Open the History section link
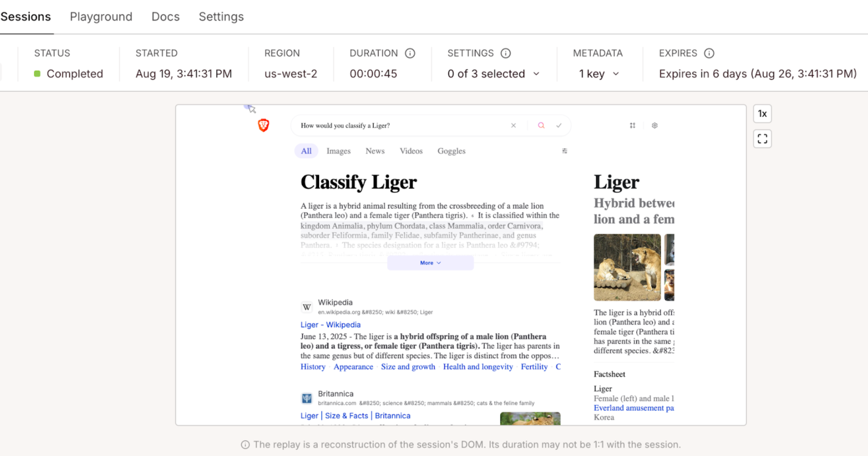 pyautogui.click(x=313, y=367)
